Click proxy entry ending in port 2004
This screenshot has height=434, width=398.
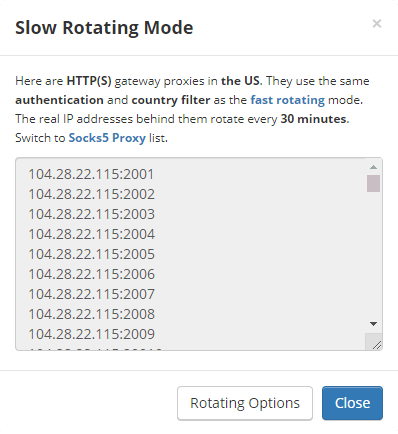click(x=91, y=234)
